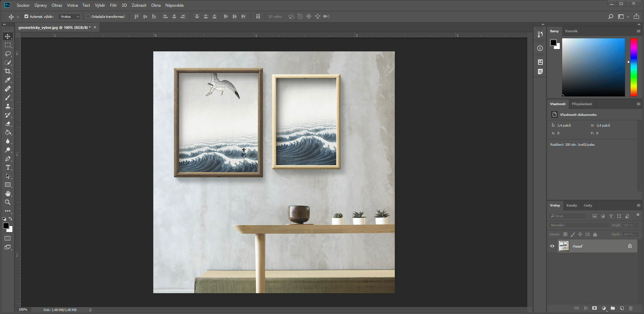Image resolution: width=644 pixels, height=314 pixels.
Task: Open the Normální blend mode dropdown
Action: (579, 225)
